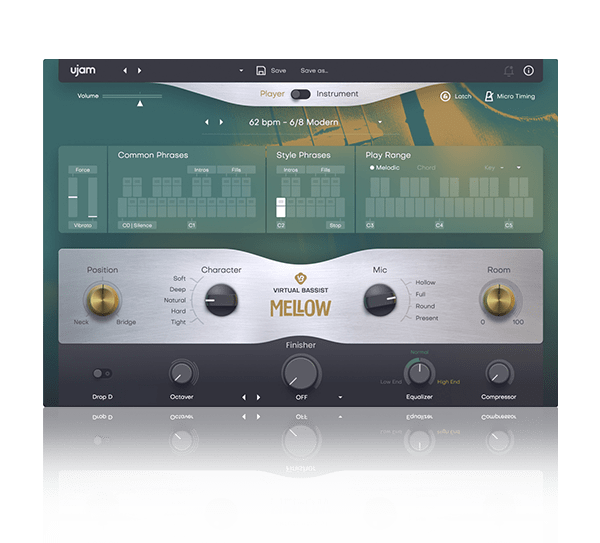Click the C0 | Silence key label
This screenshot has width=600, height=543.
click(x=137, y=225)
